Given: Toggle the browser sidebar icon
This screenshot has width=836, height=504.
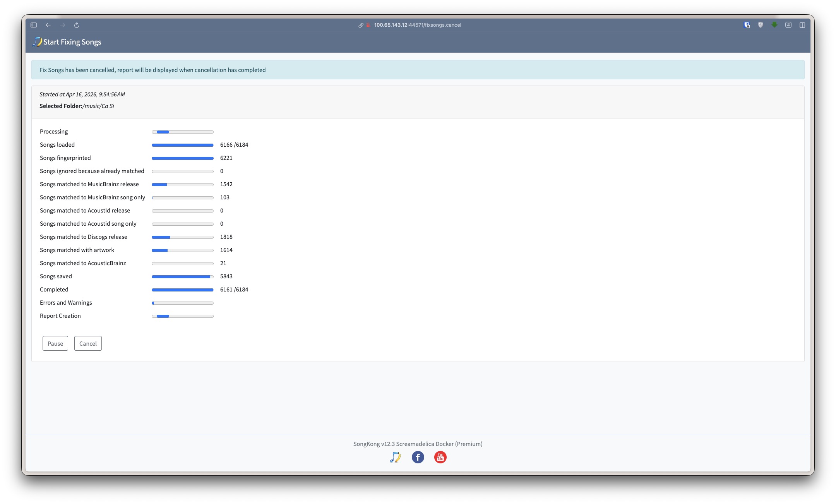Looking at the screenshot, I should pos(34,25).
